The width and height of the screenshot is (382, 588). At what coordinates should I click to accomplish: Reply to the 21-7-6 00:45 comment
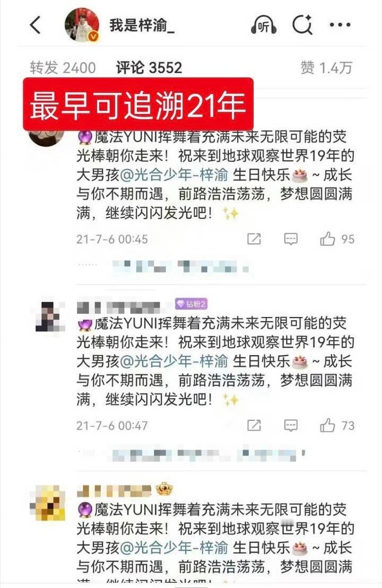pyautogui.click(x=291, y=239)
